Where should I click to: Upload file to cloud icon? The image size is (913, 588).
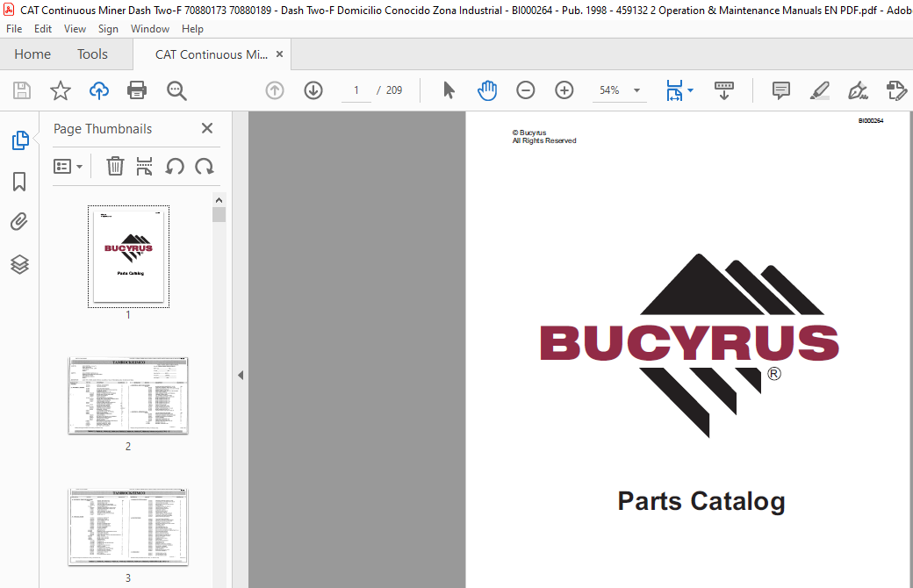pyautogui.click(x=99, y=90)
